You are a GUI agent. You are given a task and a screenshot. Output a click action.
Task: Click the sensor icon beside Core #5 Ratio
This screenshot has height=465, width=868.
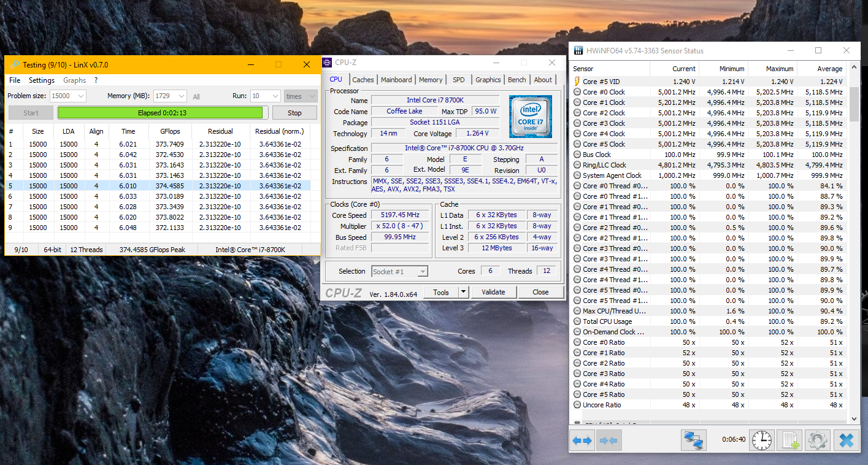[577, 394]
